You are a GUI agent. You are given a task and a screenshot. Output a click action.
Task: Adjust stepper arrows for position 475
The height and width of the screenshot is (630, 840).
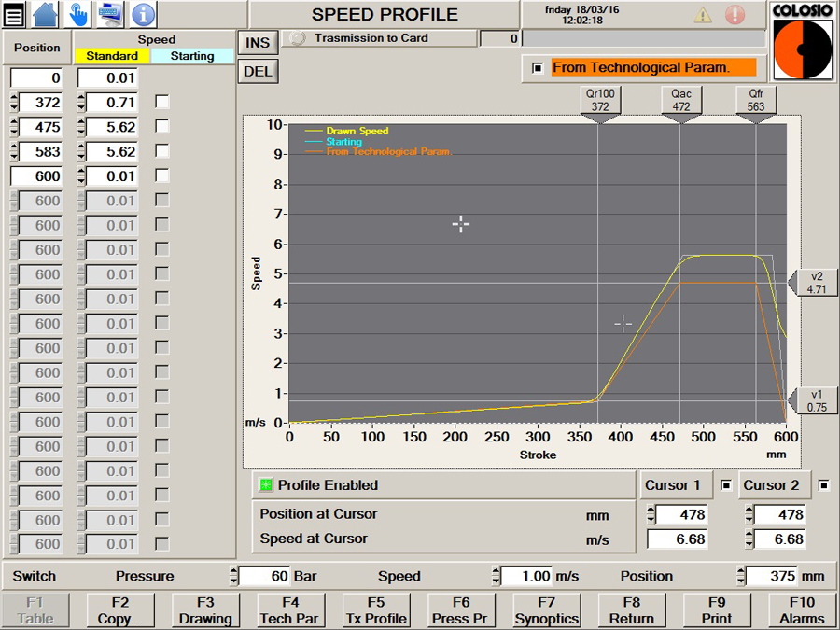point(14,127)
